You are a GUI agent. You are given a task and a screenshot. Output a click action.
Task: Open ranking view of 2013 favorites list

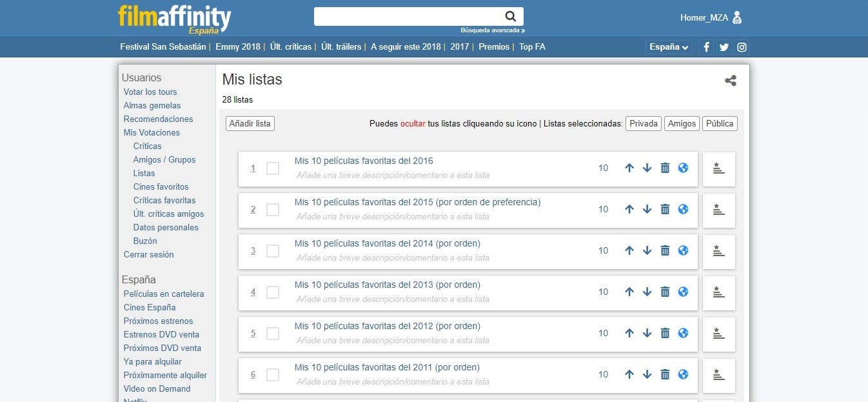tap(719, 292)
